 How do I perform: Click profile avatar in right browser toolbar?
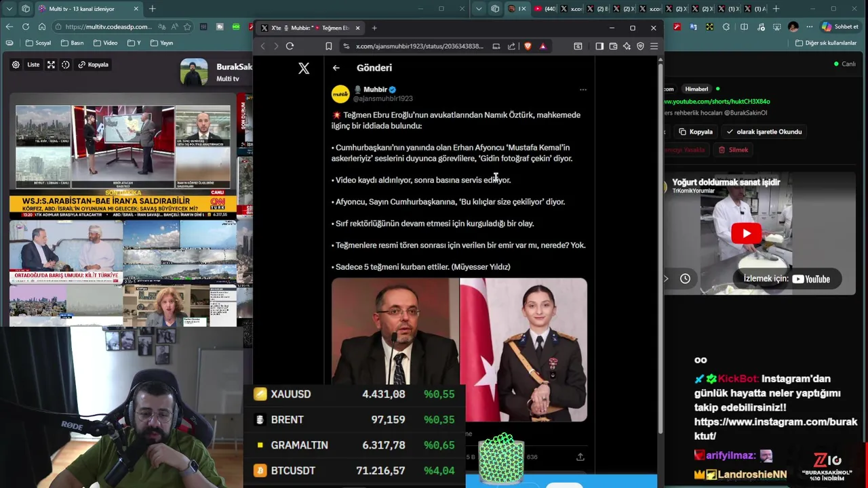[x=793, y=26]
